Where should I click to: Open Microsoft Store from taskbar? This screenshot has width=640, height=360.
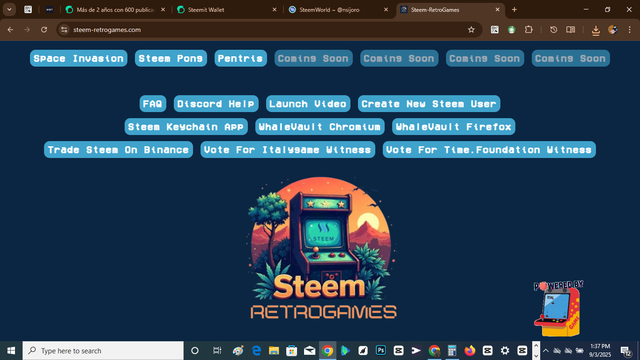pyautogui.click(x=291, y=351)
